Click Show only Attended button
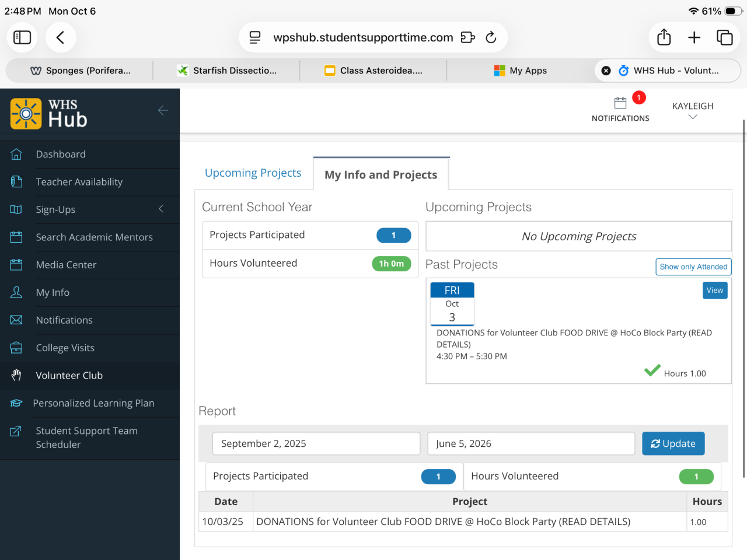Viewport: 747px width, 560px height. (x=693, y=267)
